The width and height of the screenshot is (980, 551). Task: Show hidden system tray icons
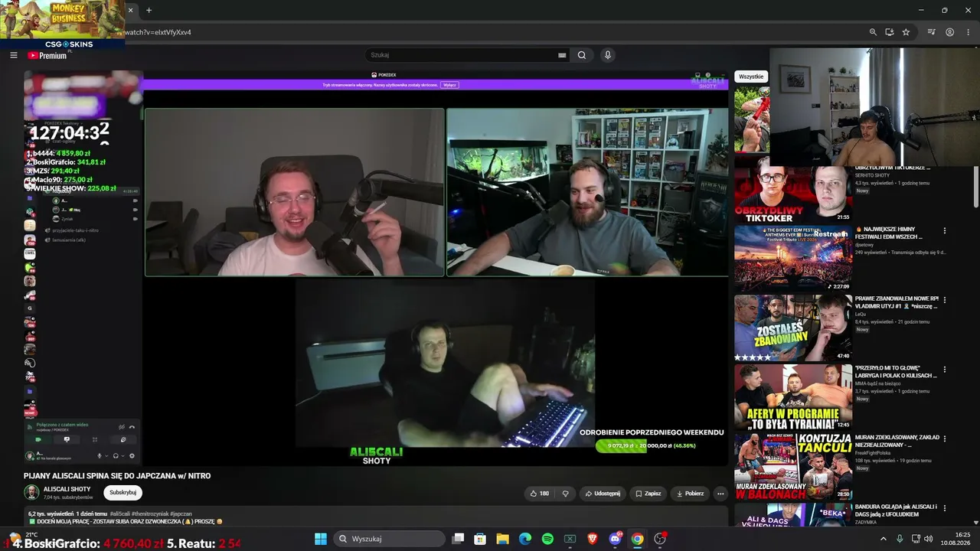(883, 539)
